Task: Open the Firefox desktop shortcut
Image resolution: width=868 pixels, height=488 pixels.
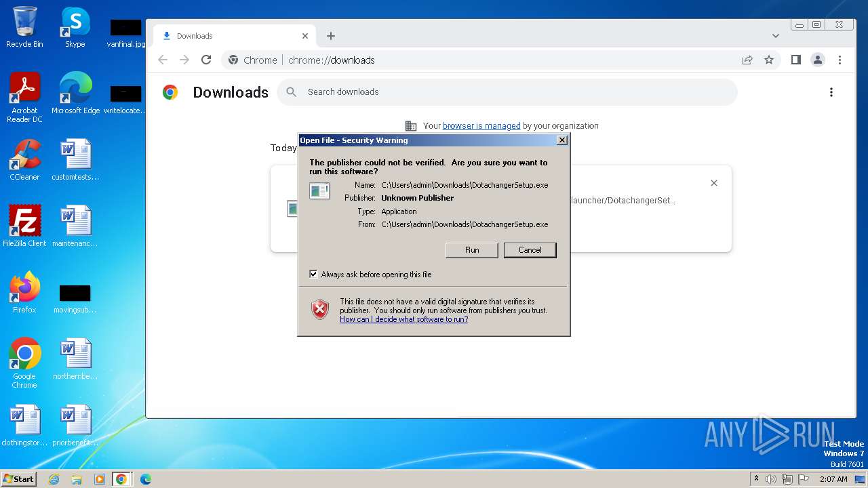Action: [x=24, y=293]
